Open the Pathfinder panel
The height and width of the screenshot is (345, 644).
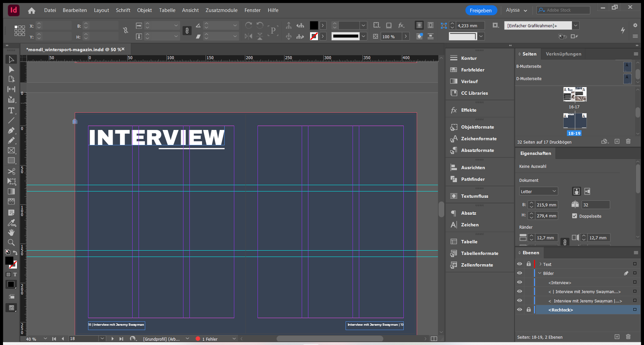pos(473,179)
